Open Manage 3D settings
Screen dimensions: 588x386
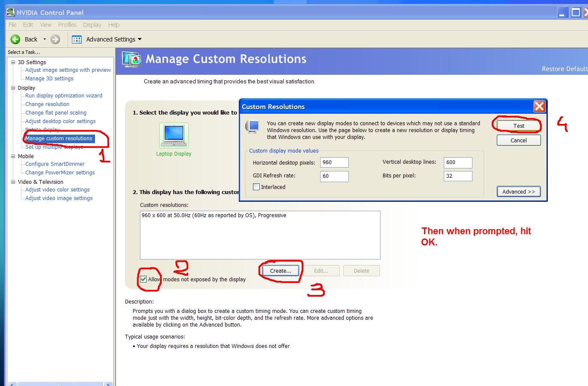(49, 79)
